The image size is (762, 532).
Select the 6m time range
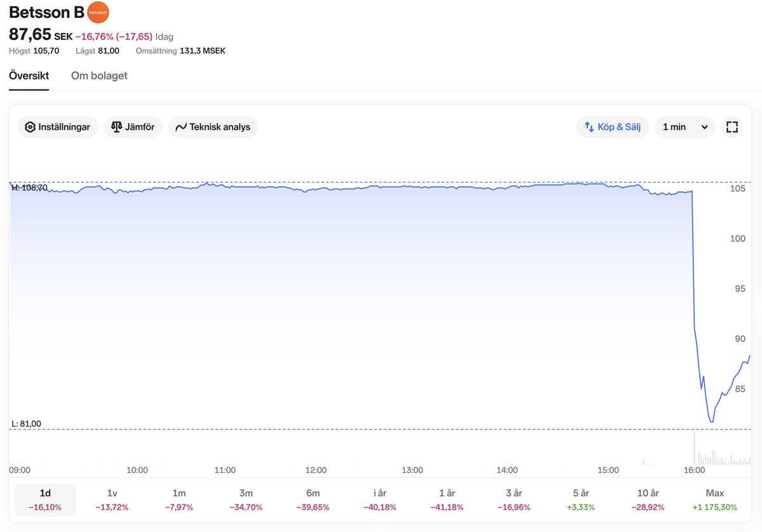(x=313, y=500)
